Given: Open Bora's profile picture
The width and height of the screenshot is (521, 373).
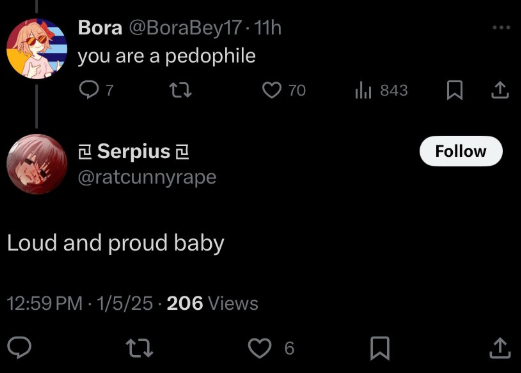Looking at the screenshot, I should (37, 49).
